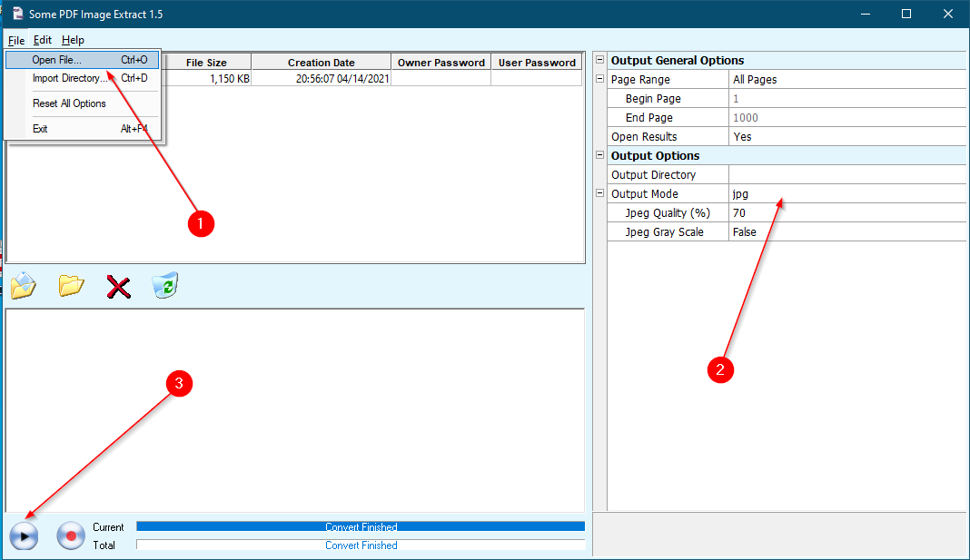Click the Output Mode property label

[x=645, y=194]
